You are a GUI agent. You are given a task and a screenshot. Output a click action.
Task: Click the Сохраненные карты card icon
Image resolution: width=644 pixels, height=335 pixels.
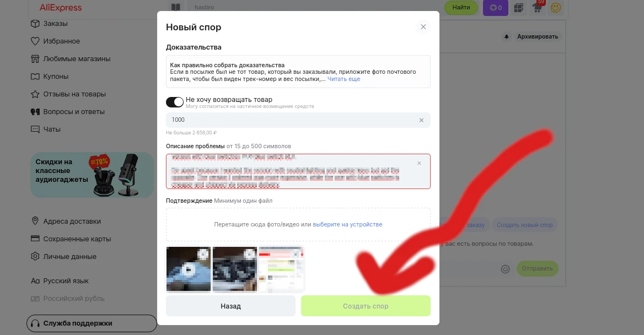point(35,239)
